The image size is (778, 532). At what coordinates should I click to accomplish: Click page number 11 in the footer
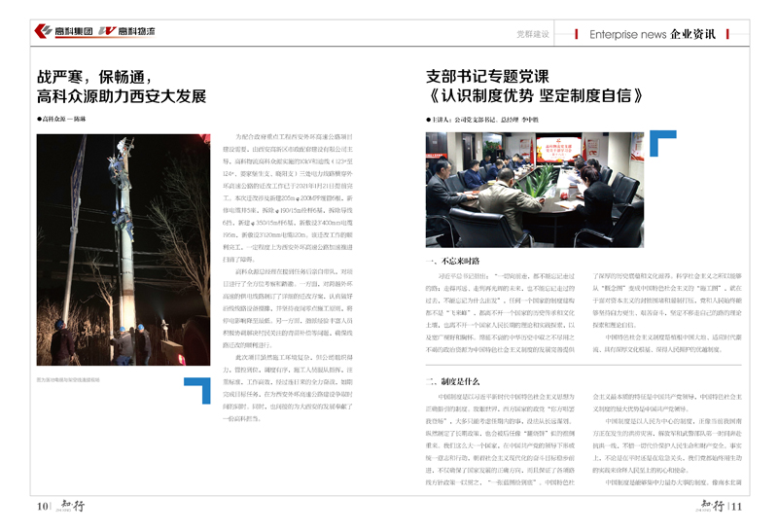[736, 506]
